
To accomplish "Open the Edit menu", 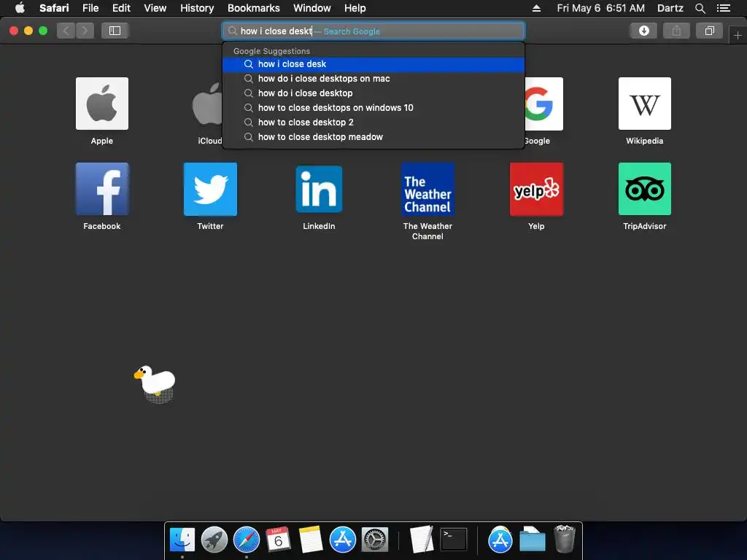I will (x=121, y=8).
